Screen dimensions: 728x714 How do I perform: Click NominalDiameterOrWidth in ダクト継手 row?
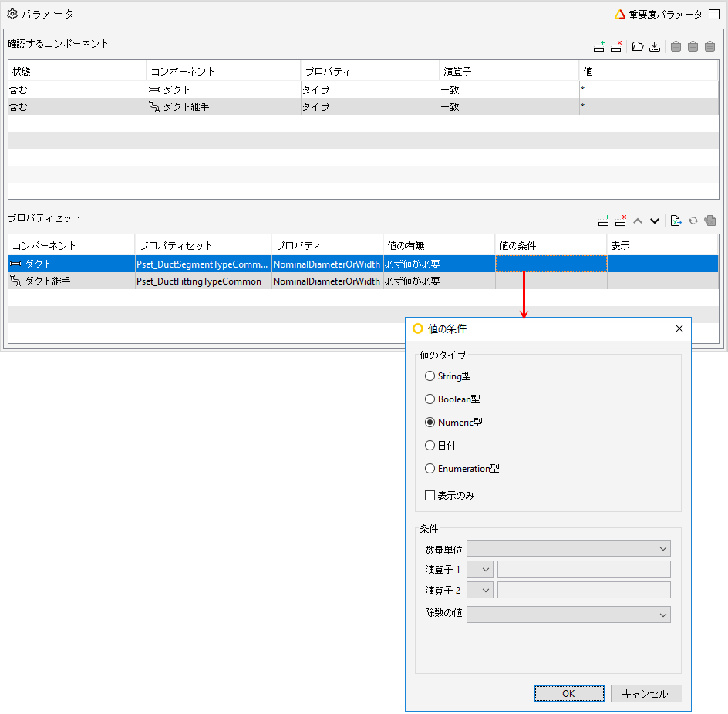pos(327,281)
